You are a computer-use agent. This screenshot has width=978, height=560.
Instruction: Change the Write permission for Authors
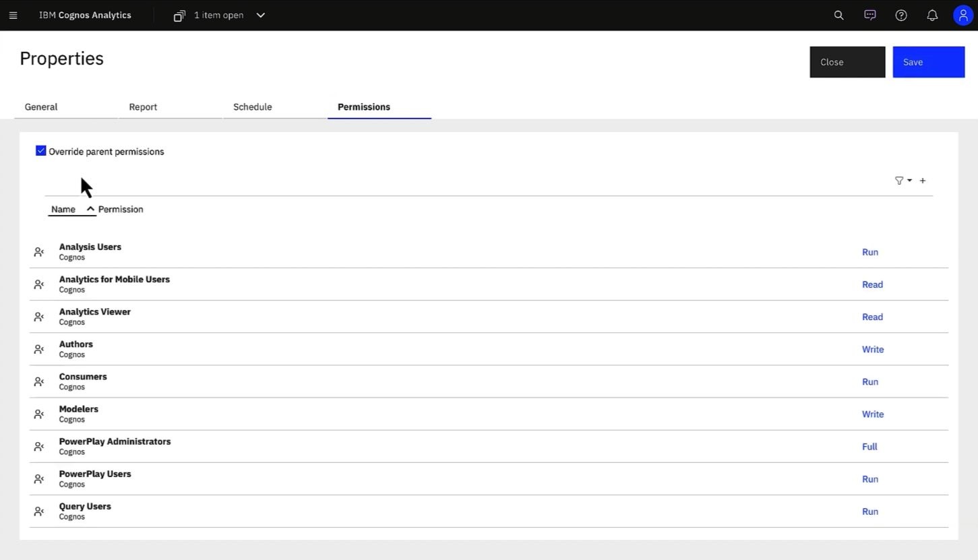[x=872, y=349]
